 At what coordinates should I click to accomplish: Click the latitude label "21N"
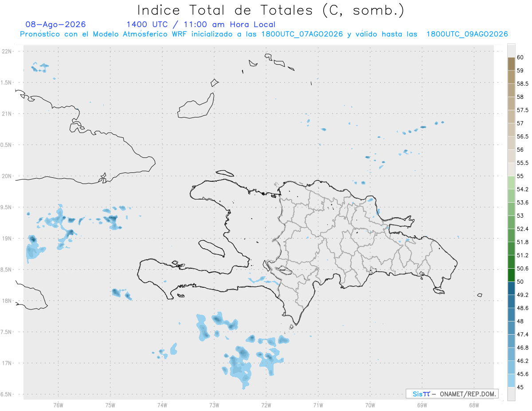tap(8, 114)
